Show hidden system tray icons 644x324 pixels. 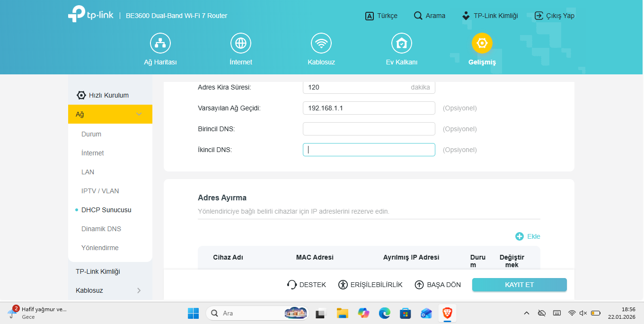point(527,313)
